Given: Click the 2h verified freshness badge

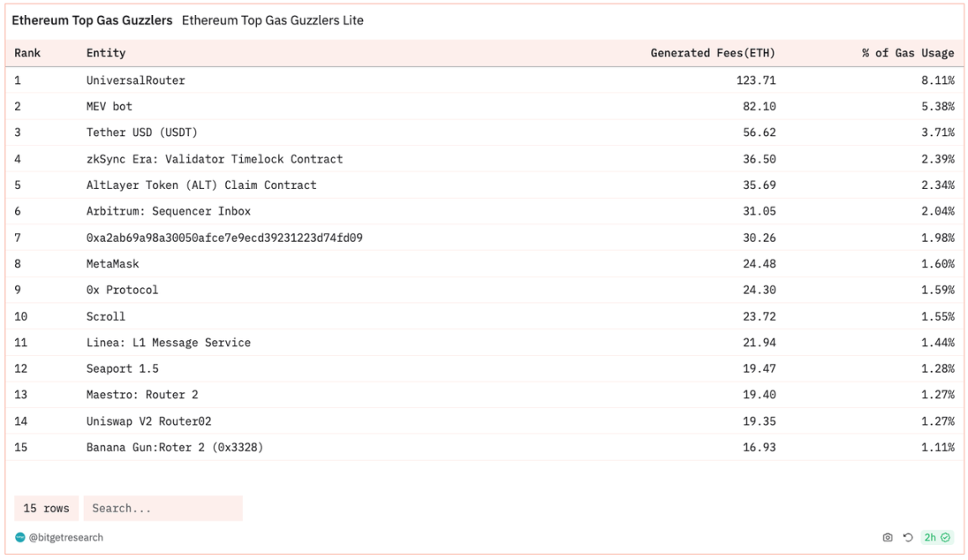Looking at the screenshot, I should coord(937,537).
